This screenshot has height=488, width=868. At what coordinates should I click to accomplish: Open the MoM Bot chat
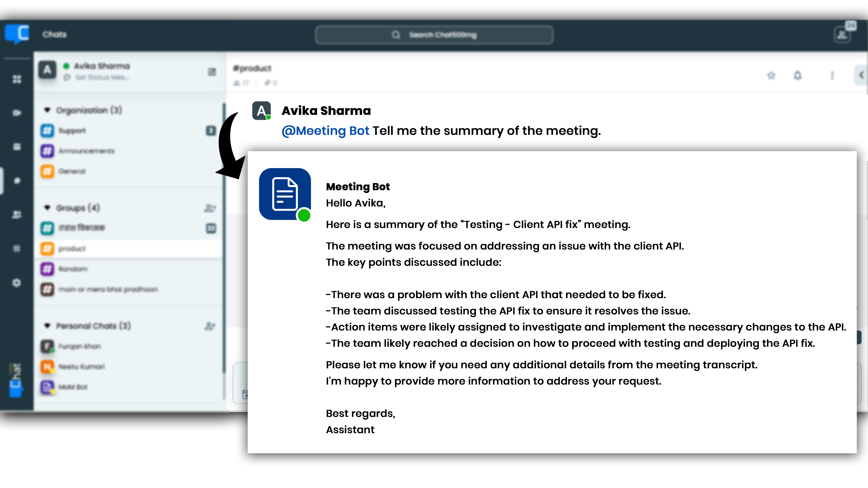(x=128, y=387)
